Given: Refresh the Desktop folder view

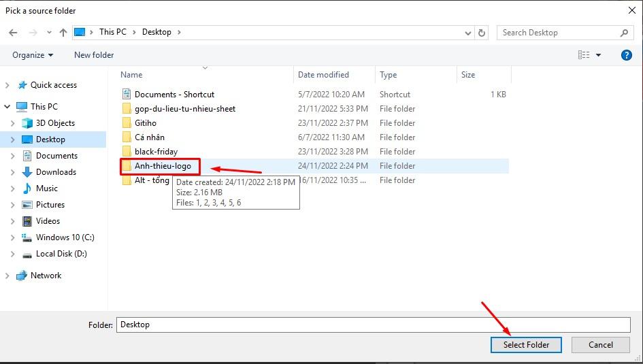Looking at the screenshot, I should point(482,33).
